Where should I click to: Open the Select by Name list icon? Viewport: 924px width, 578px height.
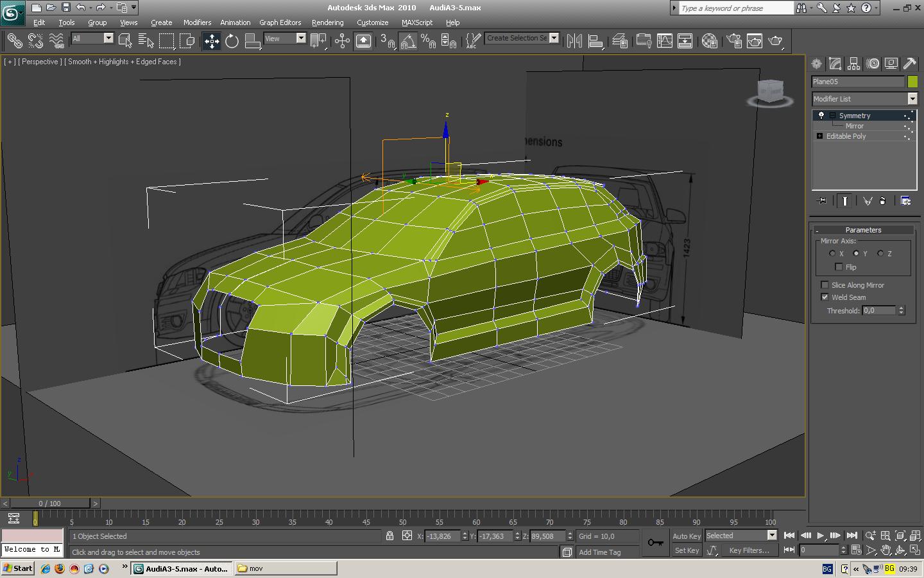pyautogui.click(x=146, y=41)
